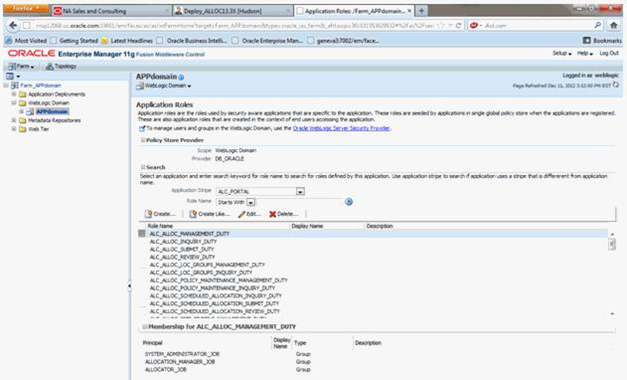Select the ALC_ALLOC_MANAGEMENT_DUTY row
This screenshot has width=627, height=380.
point(373,234)
